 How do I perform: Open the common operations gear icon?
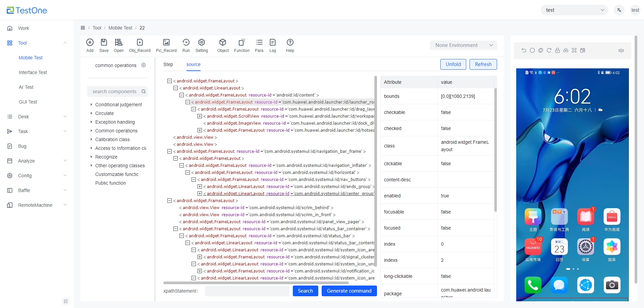click(144, 65)
